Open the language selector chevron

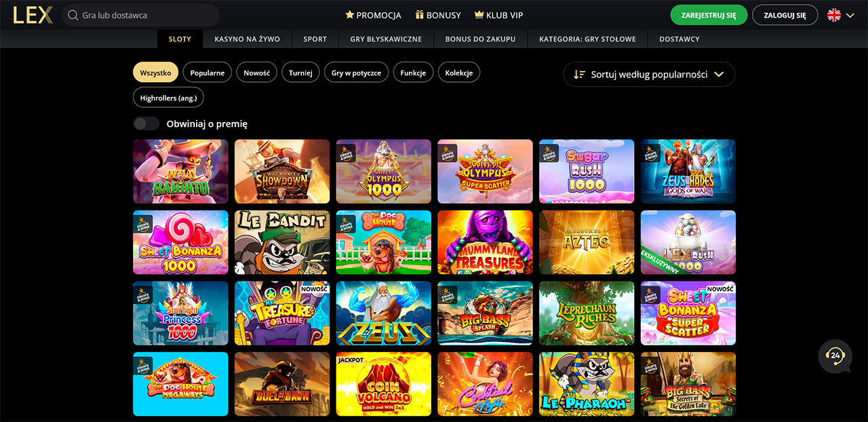pos(850,16)
